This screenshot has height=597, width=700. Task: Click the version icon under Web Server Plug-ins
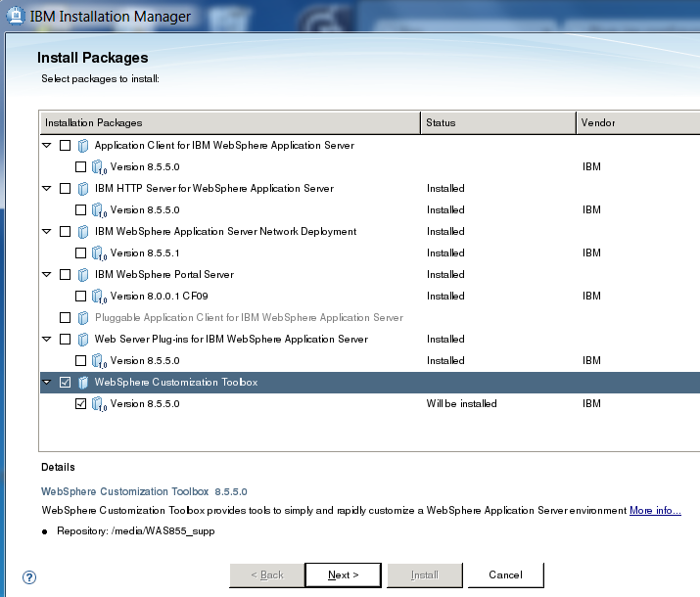[x=99, y=361]
